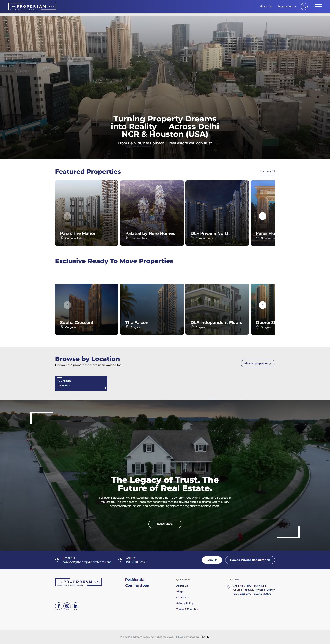Viewport: 330px width, 644px height.
Task: Click footer Propdream Team logo
Action: point(79,582)
